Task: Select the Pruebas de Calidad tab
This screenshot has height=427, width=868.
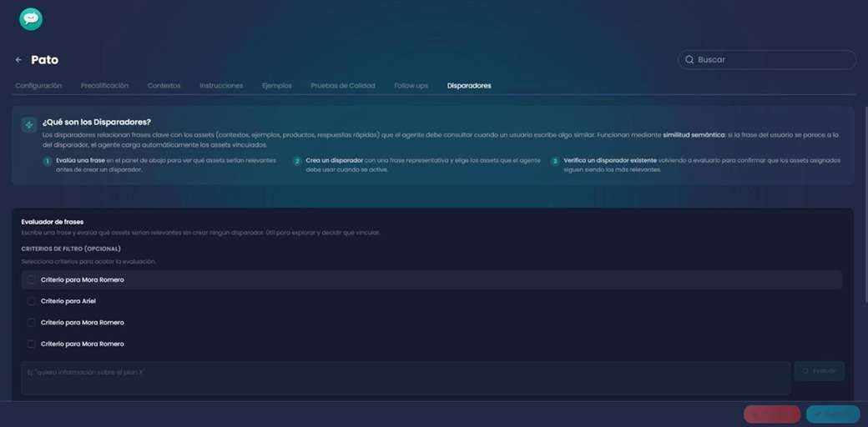Action: coord(343,86)
